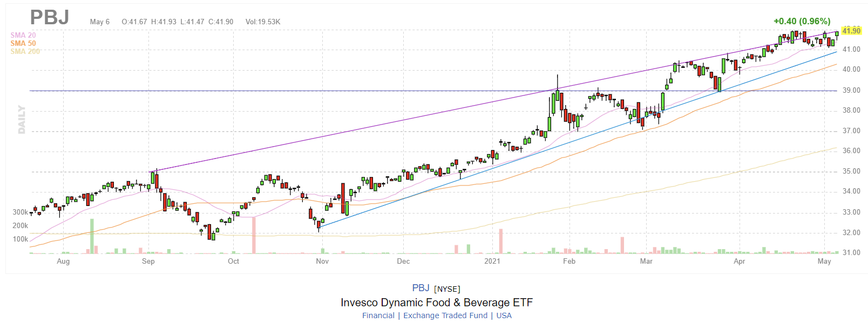Click the 40.00 price axis label
The width and height of the screenshot is (868, 323).
point(851,69)
